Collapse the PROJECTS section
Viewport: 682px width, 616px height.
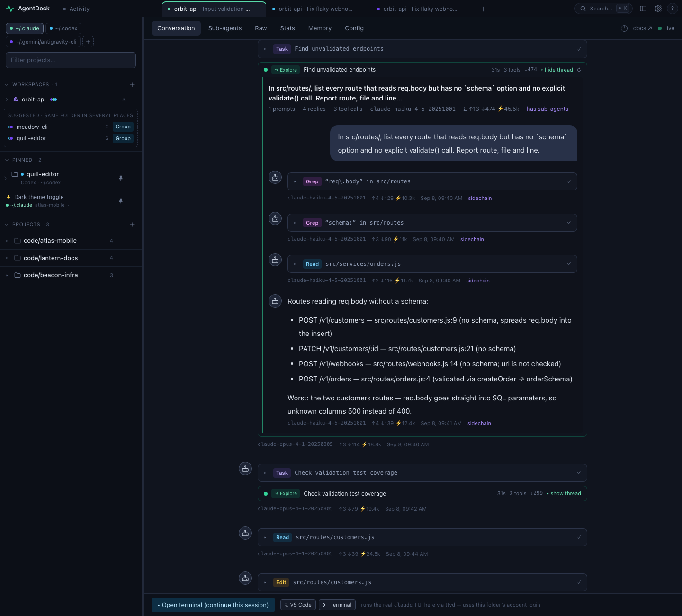(x=7, y=225)
